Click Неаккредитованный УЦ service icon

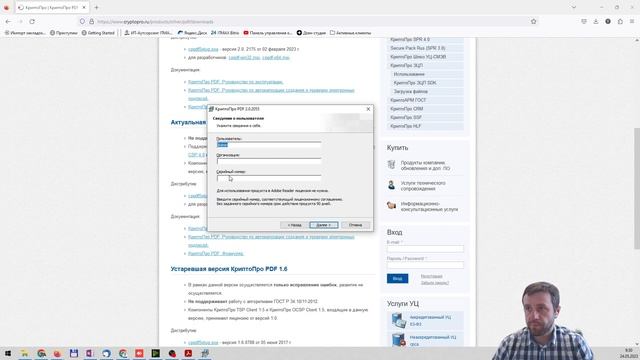point(398,340)
